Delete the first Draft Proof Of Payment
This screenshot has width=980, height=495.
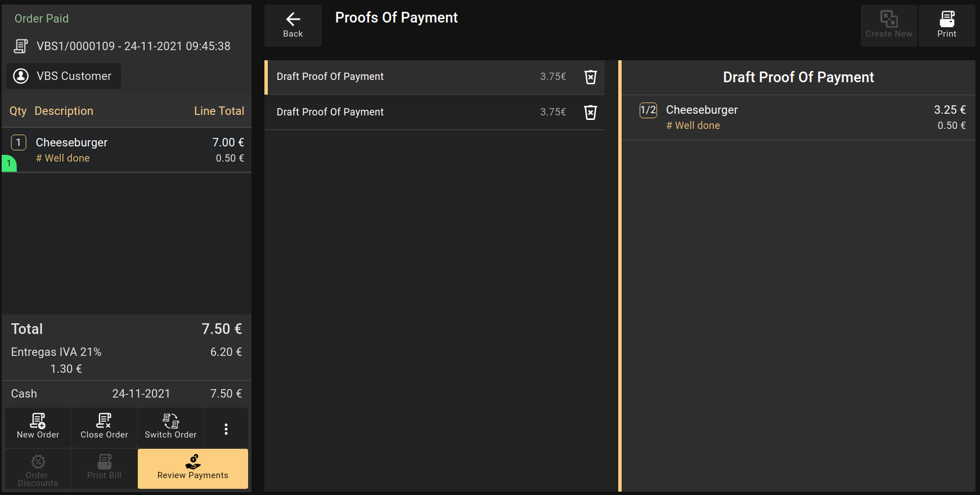point(590,77)
